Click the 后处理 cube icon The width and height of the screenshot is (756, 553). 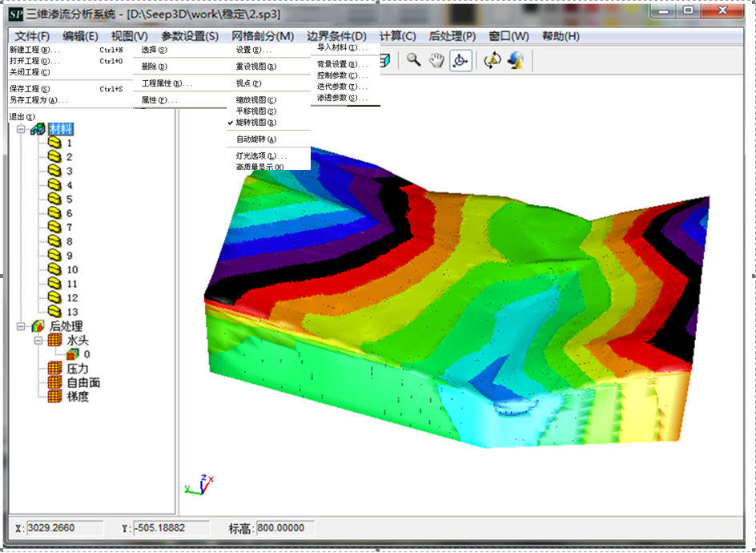(x=38, y=326)
